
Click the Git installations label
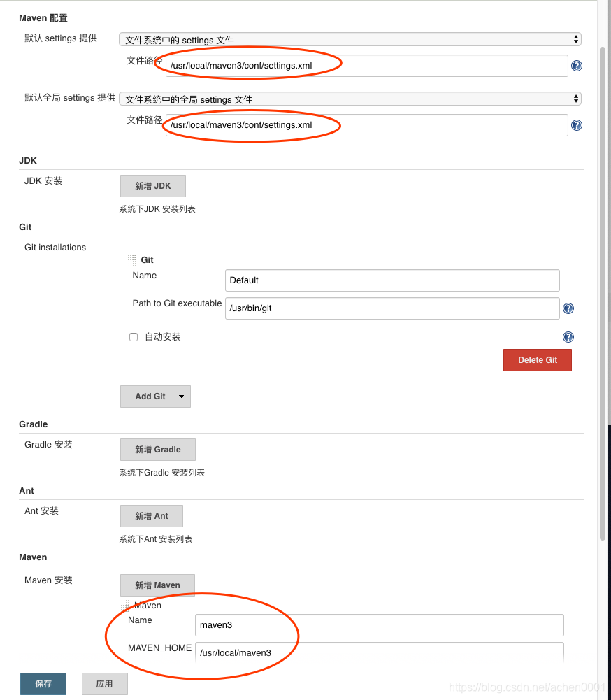pyautogui.click(x=55, y=248)
